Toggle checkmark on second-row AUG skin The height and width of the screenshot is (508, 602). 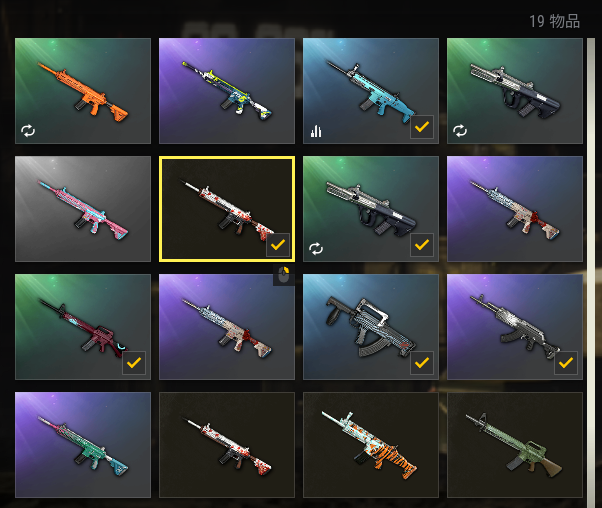point(422,245)
